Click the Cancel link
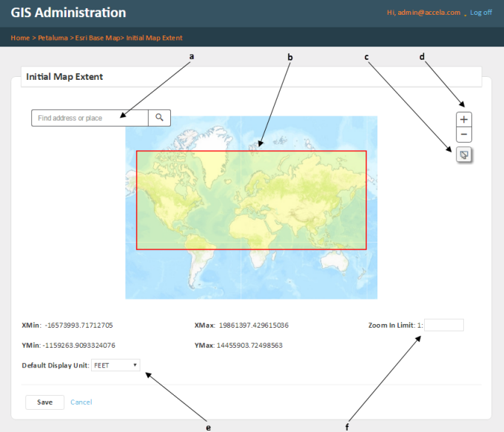 pos(81,402)
